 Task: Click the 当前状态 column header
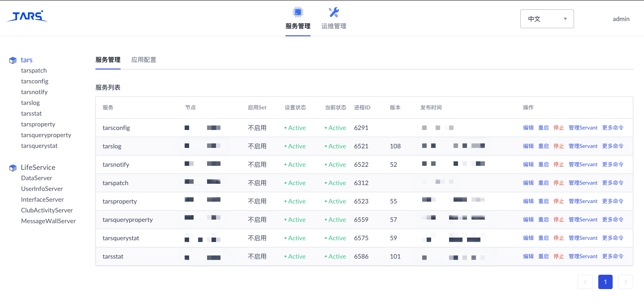click(x=336, y=108)
